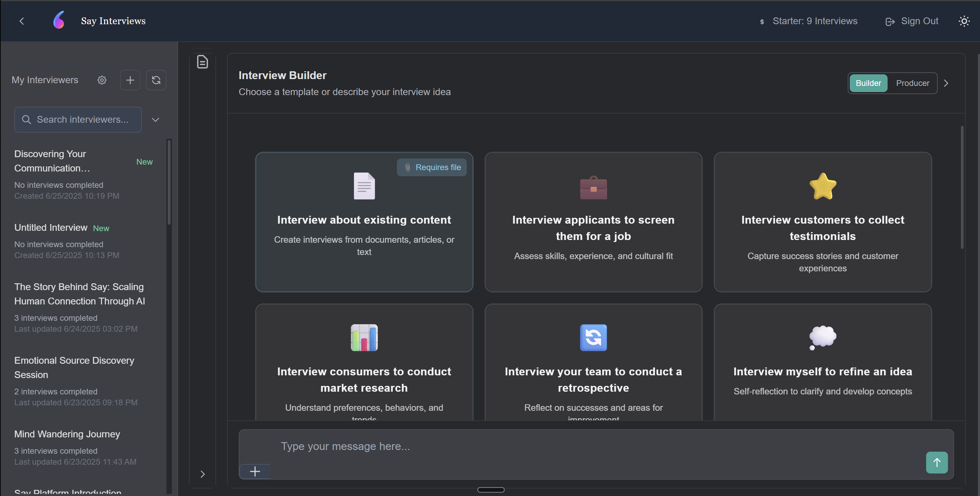Choose Interview customers to collect testimonials
This screenshot has height=496, width=980.
[x=822, y=222]
